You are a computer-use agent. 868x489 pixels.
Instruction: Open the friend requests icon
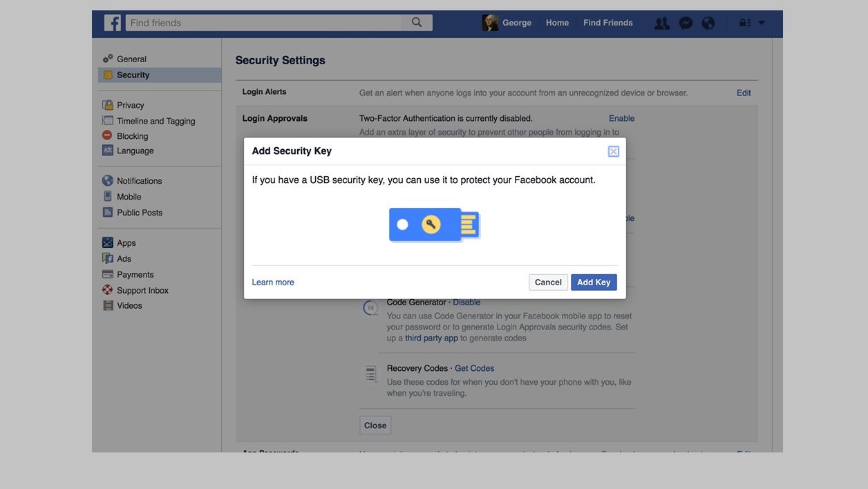point(662,23)
